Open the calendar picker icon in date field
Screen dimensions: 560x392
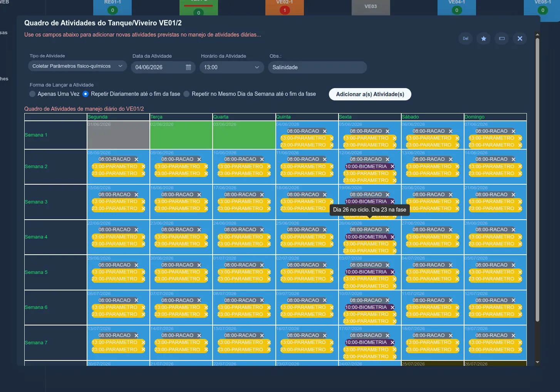[x=188, y=67]
